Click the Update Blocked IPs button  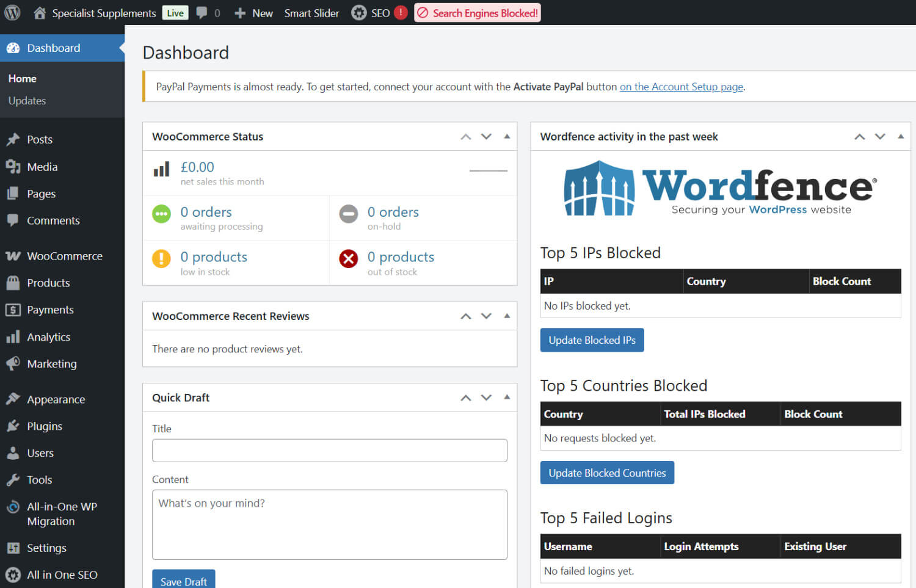tap(592, 339)
